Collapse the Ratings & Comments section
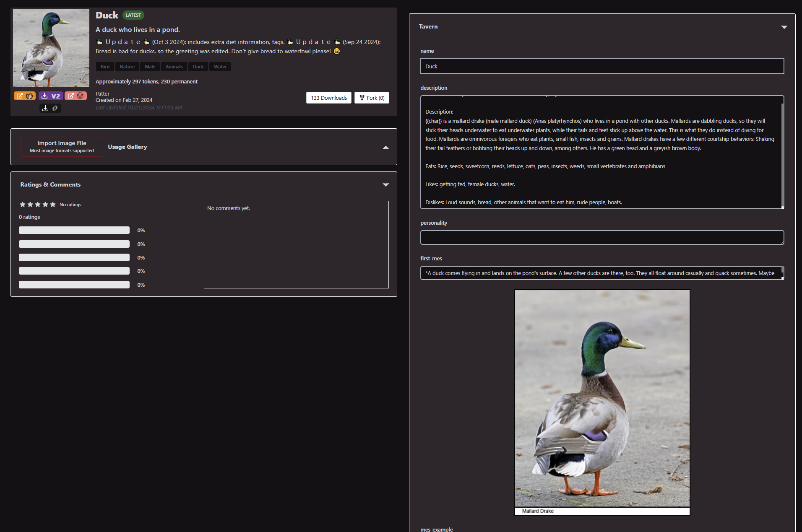Image resolution: width=802 pixels, height=532 pixels. click(x=385, y=185)
